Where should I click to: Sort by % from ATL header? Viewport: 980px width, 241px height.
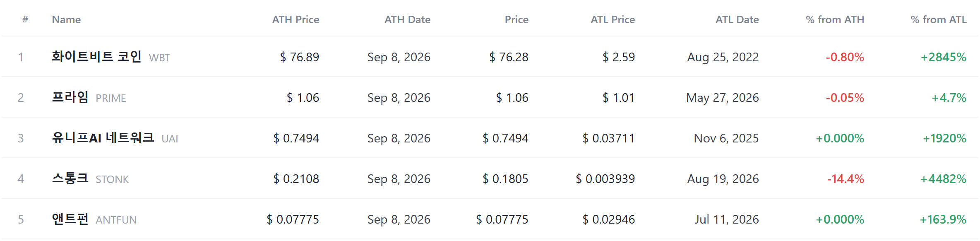tap(939, 19)
